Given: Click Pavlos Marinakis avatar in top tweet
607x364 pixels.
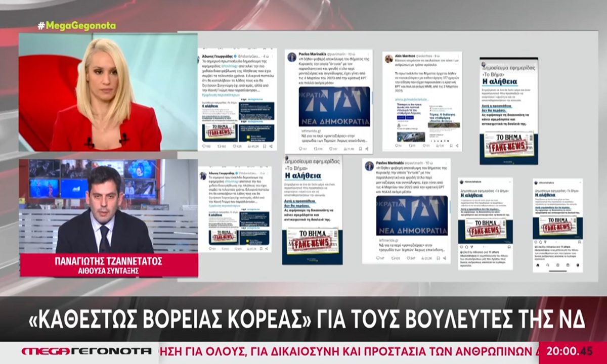Looking at the screenshot, I should click(x=292, y=57).
